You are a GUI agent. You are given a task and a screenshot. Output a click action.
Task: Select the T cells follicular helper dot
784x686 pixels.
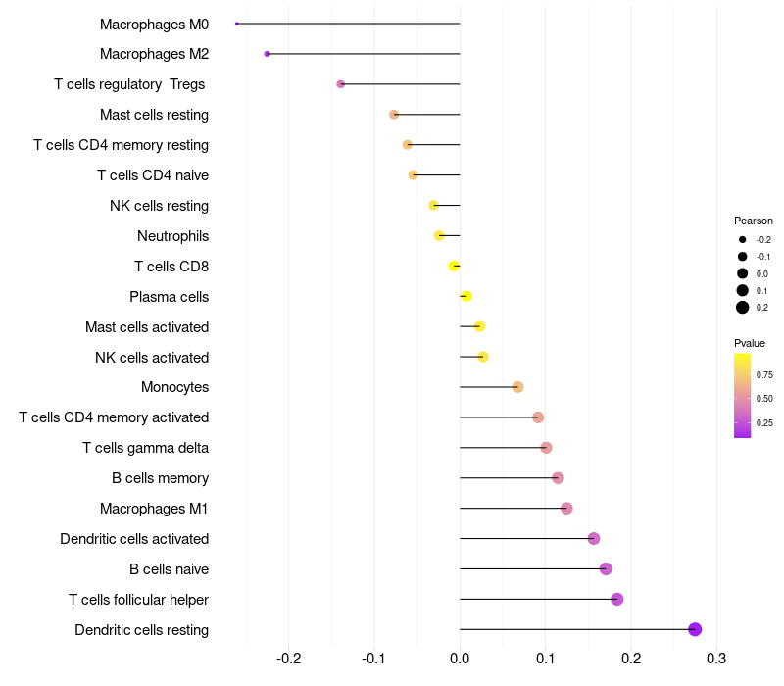tap(617, 599)
